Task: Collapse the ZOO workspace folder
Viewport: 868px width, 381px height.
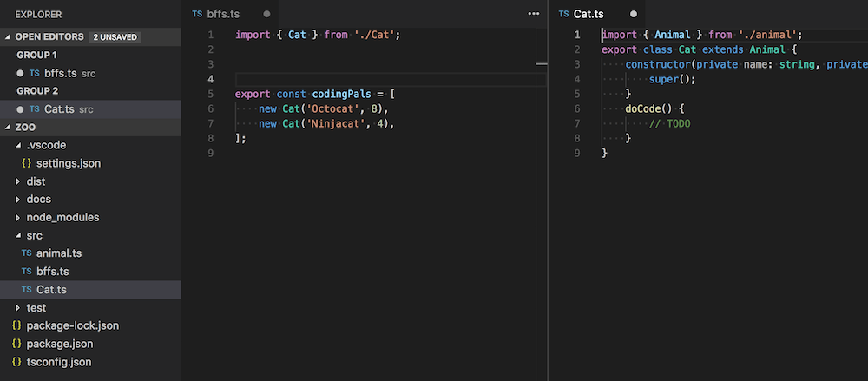Action: [x=9, y=128]
